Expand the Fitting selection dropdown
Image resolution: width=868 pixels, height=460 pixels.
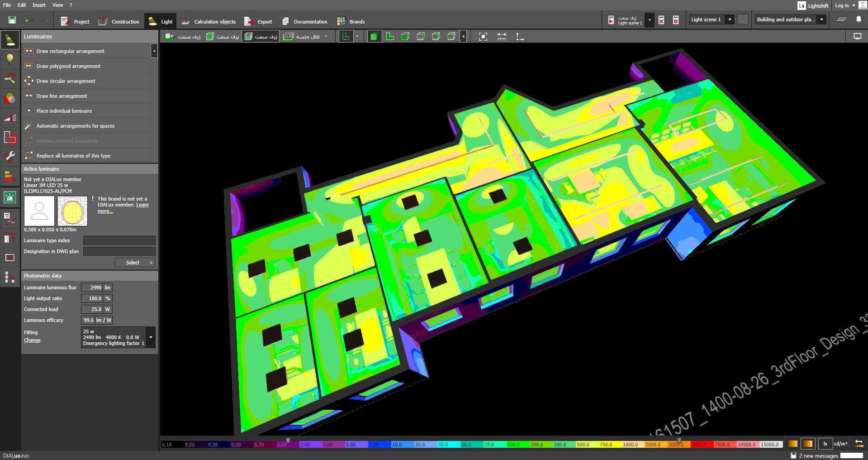click(151, 337)
